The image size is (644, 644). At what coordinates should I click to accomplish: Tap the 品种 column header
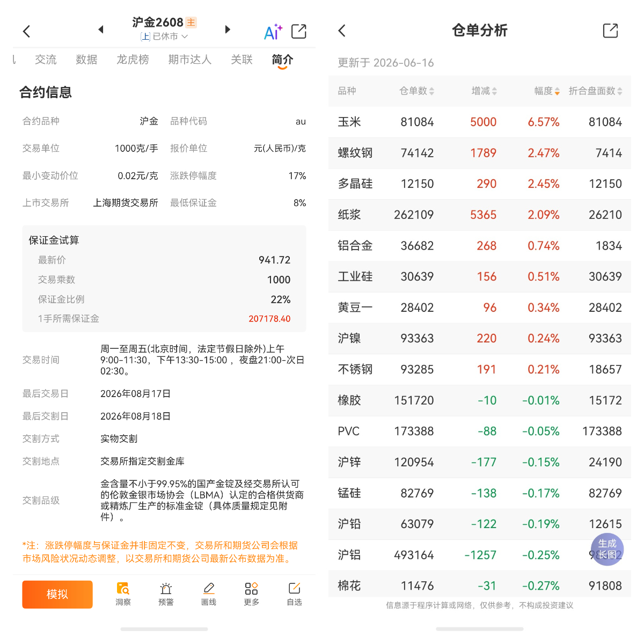[347, 91]
